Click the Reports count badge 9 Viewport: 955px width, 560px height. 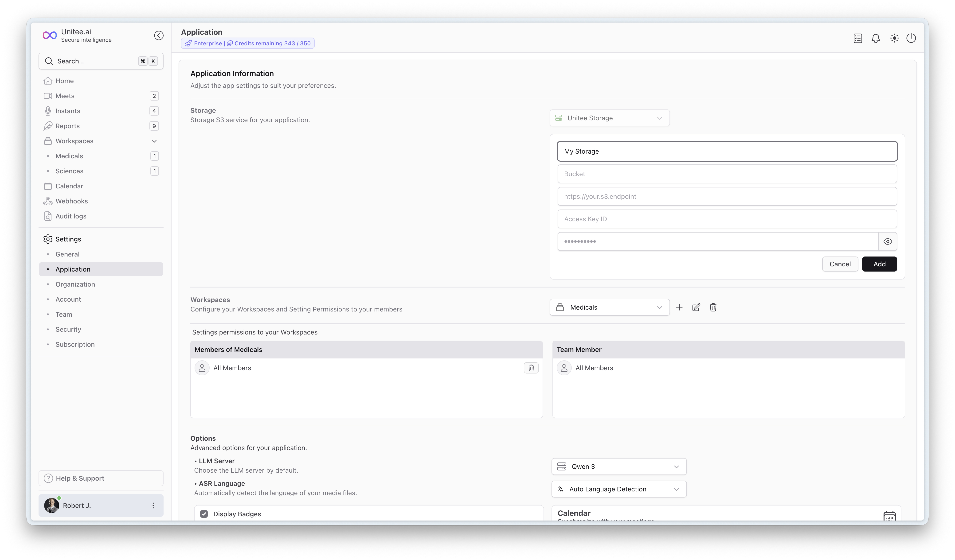point(154,126)
